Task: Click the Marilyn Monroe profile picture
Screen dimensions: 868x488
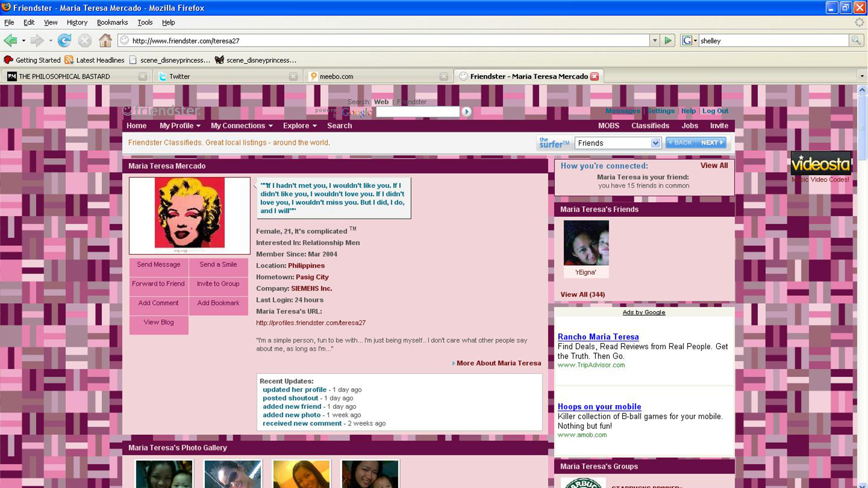Action: tap(189, 215)
